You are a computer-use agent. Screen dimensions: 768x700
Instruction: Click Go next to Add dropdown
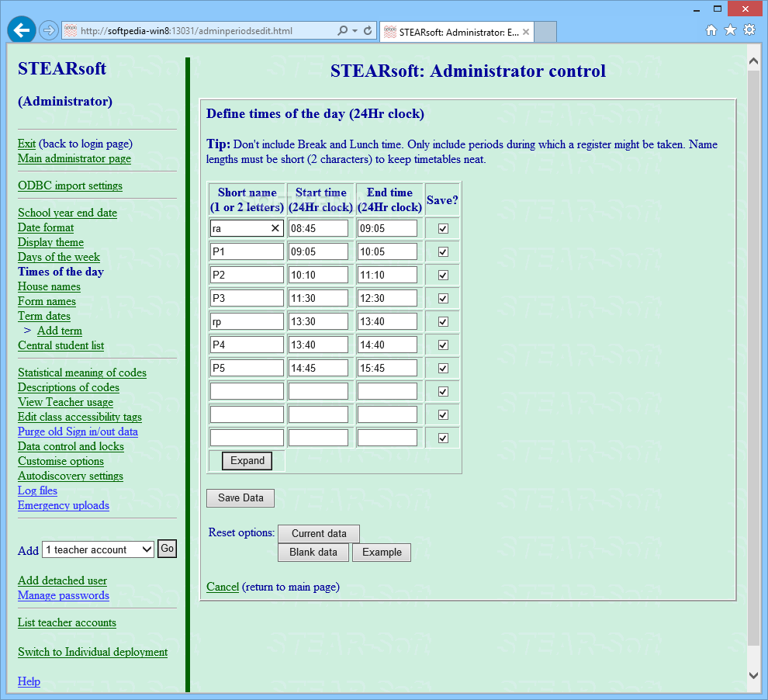tap(167, 549)
